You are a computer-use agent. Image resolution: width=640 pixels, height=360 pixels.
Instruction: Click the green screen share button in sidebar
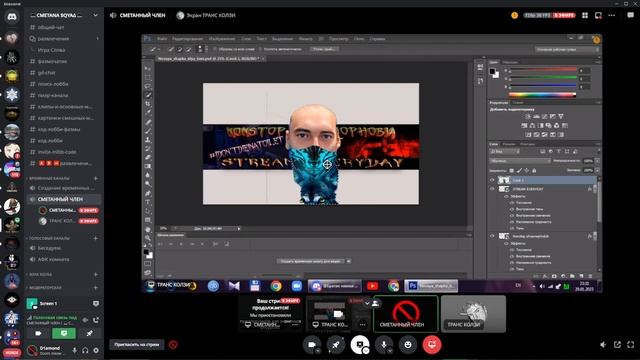coord(64,333)
